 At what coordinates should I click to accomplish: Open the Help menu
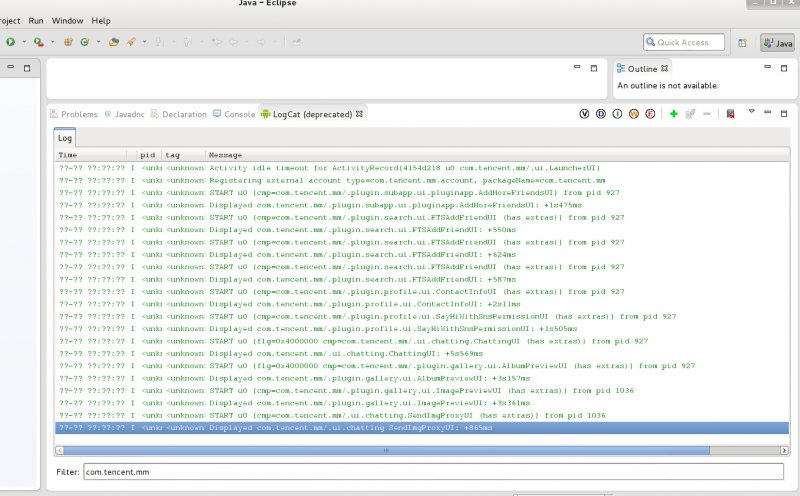pyautogui.click(x=101, y=21)
